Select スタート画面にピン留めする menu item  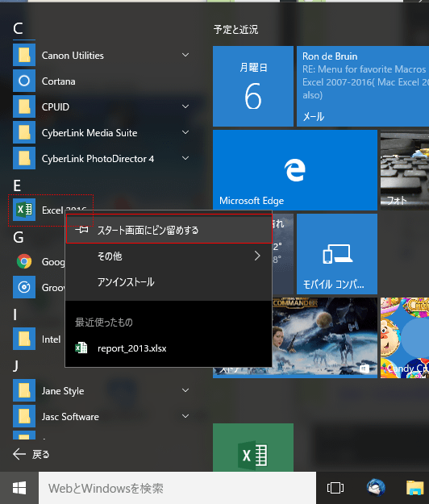coord(169,230)
